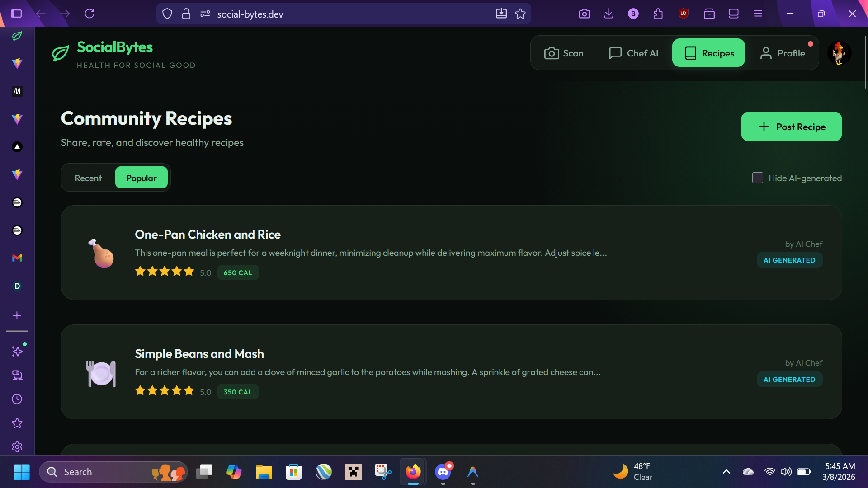Open the Gmail sidebar shortcut

click(x=17, y=258)
